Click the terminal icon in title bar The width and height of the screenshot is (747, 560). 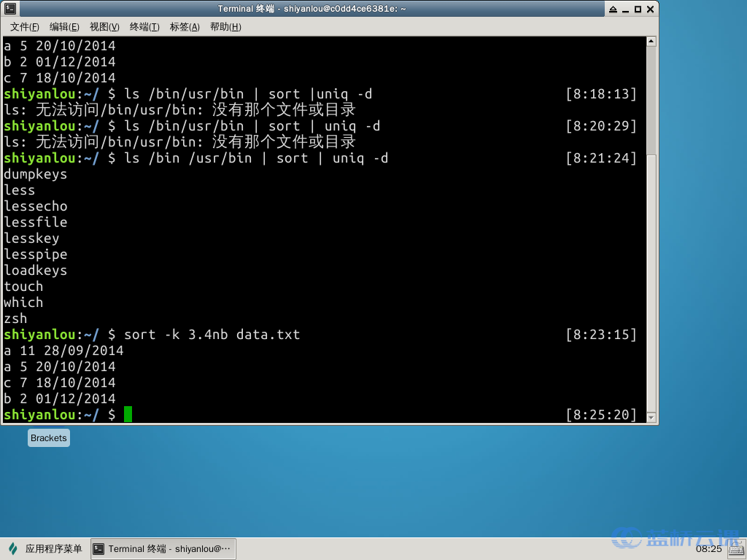(10, 9)
